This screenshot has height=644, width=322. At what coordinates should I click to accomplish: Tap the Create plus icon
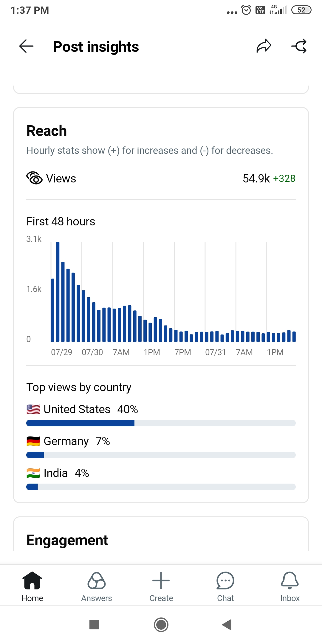click(x=161, y=581)
